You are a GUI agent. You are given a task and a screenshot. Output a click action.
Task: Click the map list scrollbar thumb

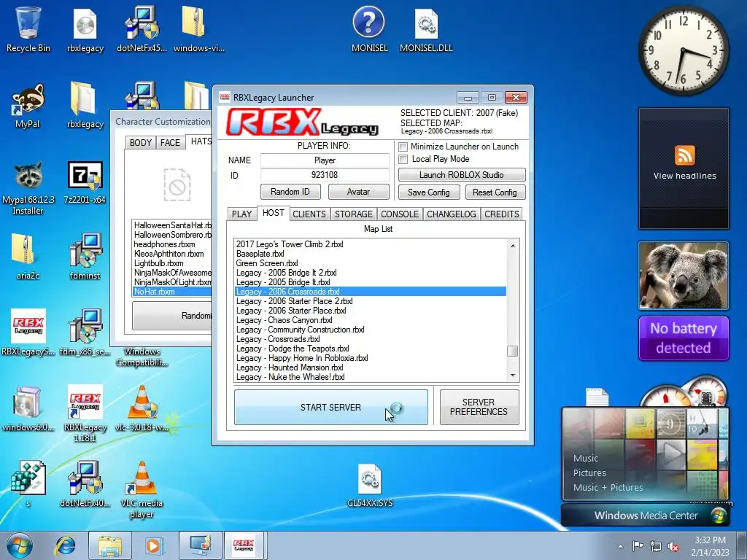(x=513, y=351)
